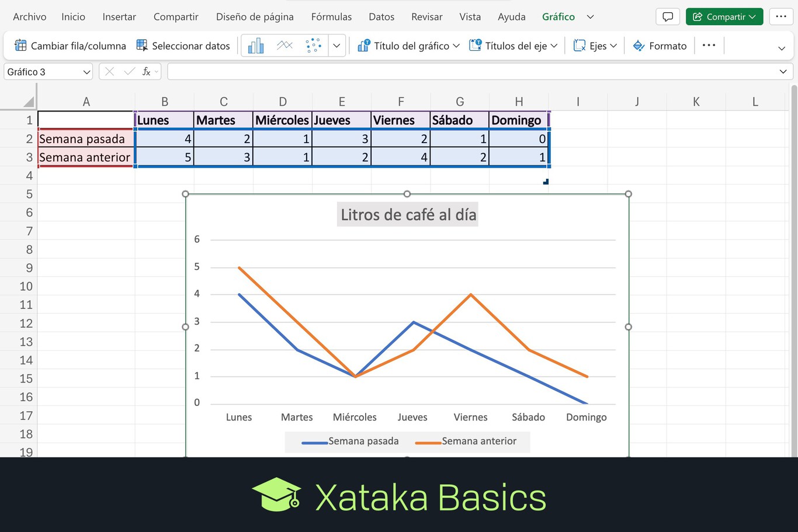This screenshot has width=798, height=532.
Task: Select the line chart type icon
Action: click(284, 46)
